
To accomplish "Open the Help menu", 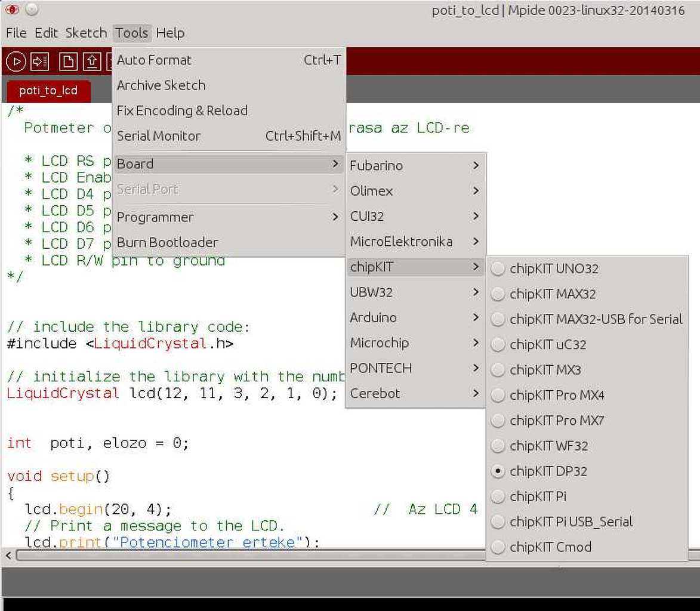I will 170,33.
